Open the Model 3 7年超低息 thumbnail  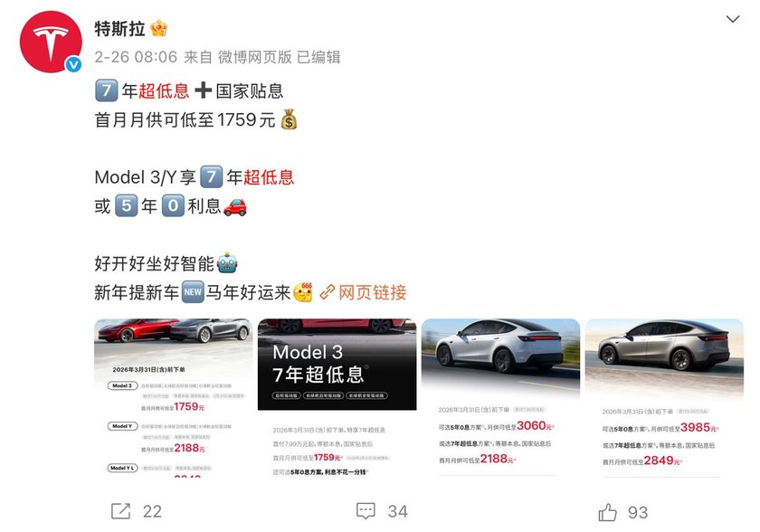point(337,398)
